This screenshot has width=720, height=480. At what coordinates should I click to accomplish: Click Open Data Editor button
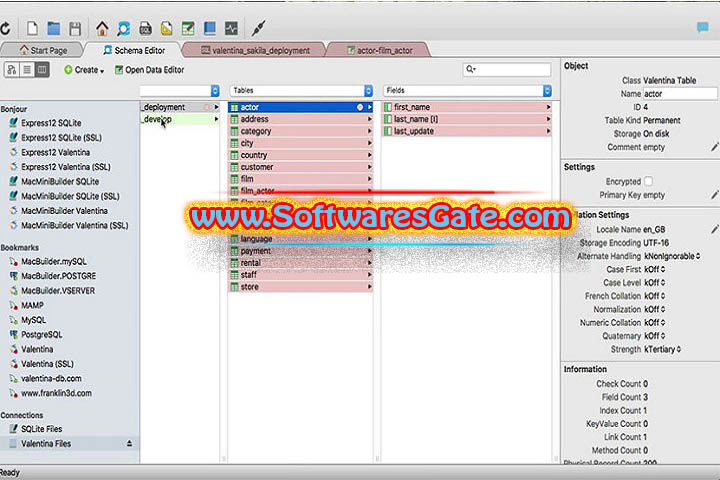click(149, 70)
